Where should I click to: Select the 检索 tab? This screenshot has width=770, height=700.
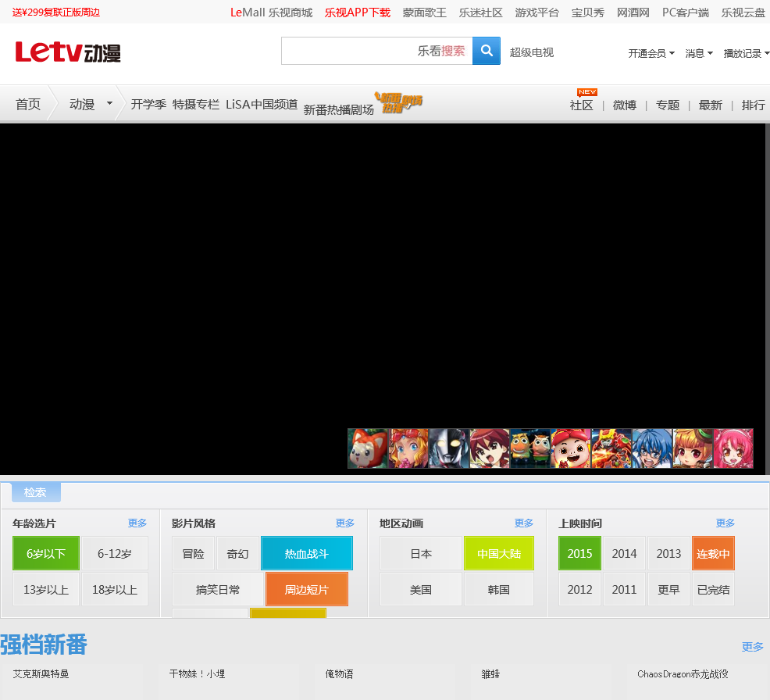[x=36, y=492]
